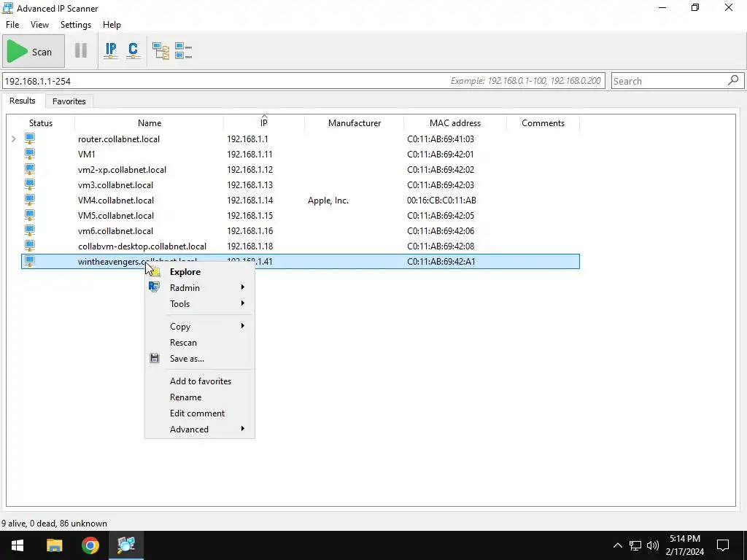Switch to the Favorites tab
Image resolution: width=747 pixels, height=560 pixels.
pyautogui.click(x=69, y=101)
